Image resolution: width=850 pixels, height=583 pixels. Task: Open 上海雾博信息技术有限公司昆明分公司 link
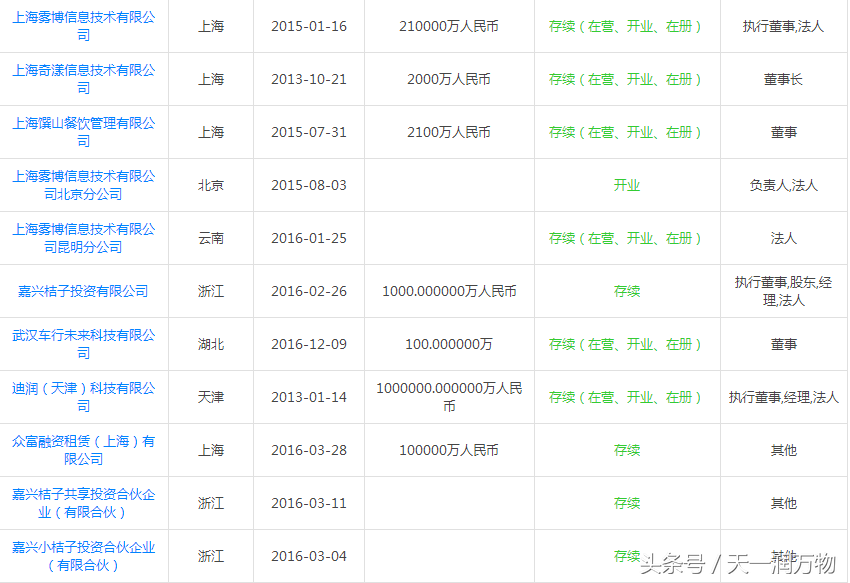point(83,238)
